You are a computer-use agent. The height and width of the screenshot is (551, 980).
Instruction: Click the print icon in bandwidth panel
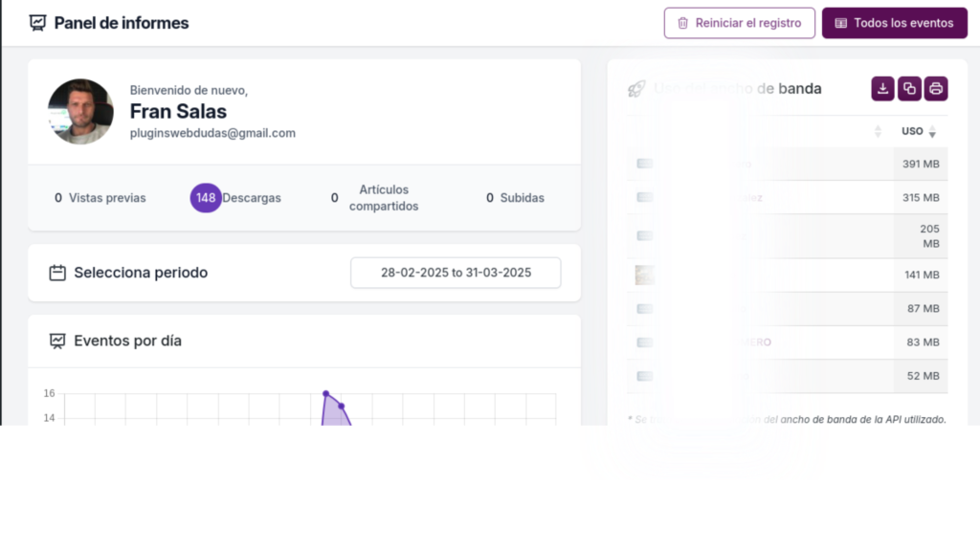coord(936,89)
